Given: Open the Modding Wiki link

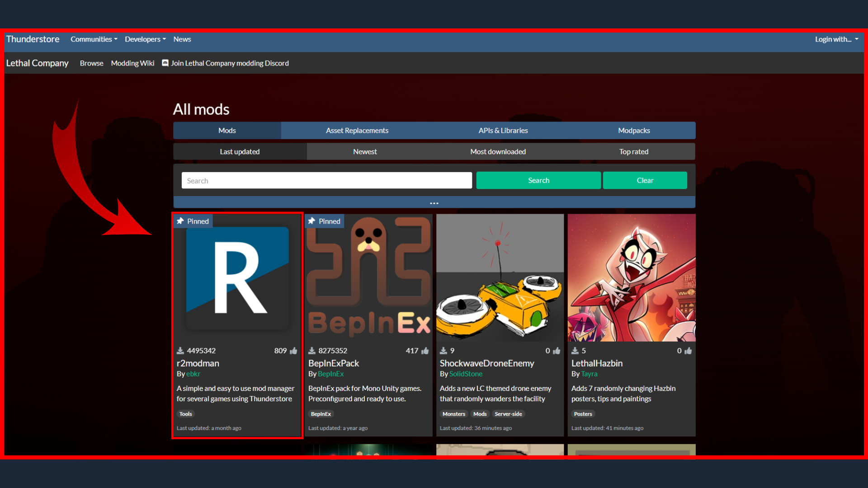Looking at the screenshot, I should [x=132, y=63].
